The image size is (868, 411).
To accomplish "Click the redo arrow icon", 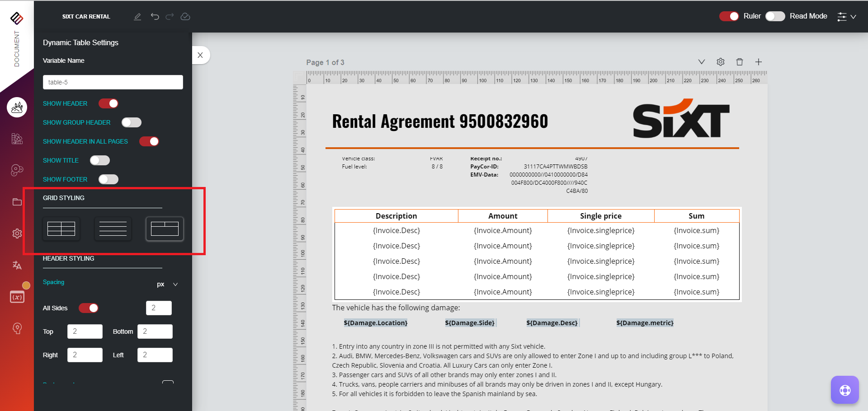I will click(x=170, y=17).
